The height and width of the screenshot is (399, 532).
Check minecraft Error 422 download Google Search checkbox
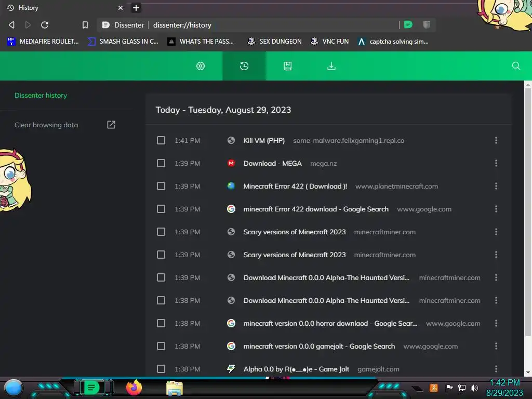(x=161, y=209)
